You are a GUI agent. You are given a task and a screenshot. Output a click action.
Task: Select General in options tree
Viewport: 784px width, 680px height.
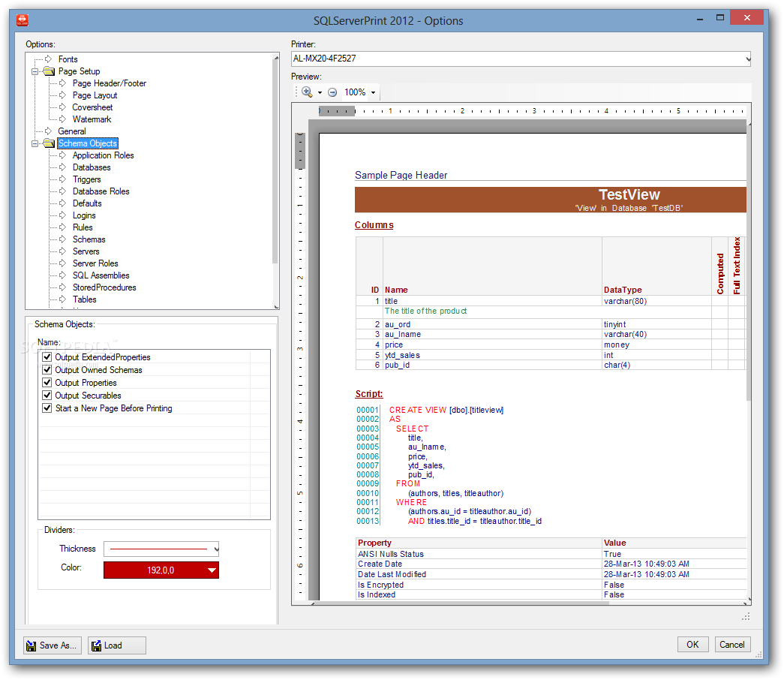click(72, 131)
